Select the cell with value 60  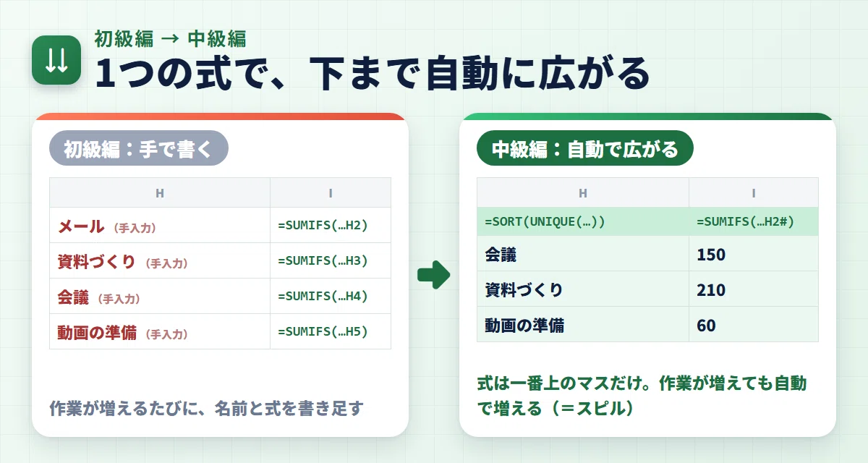click(x=754, y=325)
